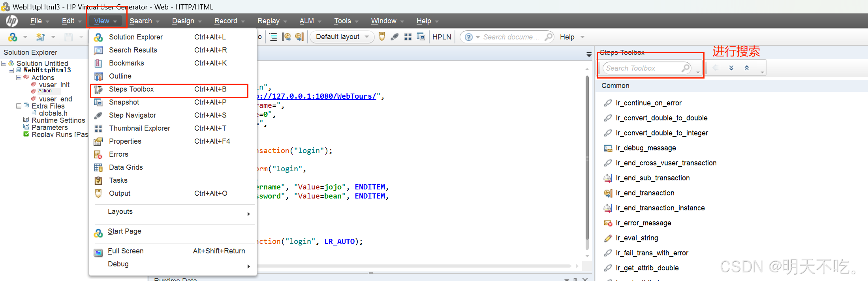The width and height of the screenshot is (868, 281).
Task: Click the end transaction toolbar icon
Action: coord(300,37)
